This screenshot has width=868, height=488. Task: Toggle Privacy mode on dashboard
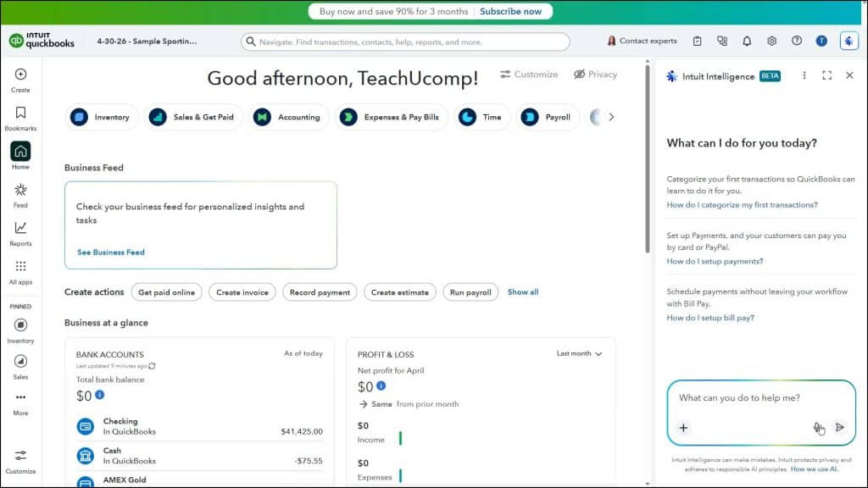[595, 75]
